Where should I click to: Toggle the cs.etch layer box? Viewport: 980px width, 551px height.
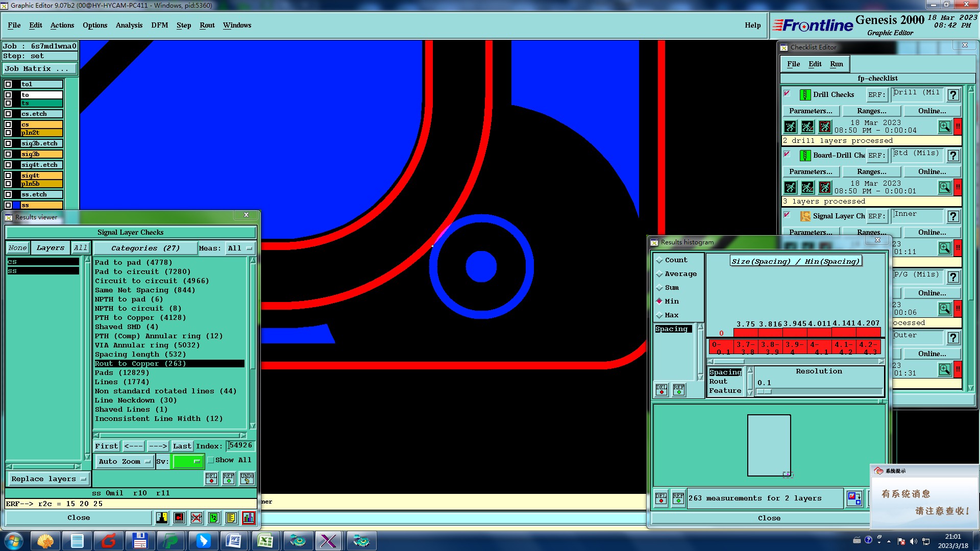click(8, 114)
